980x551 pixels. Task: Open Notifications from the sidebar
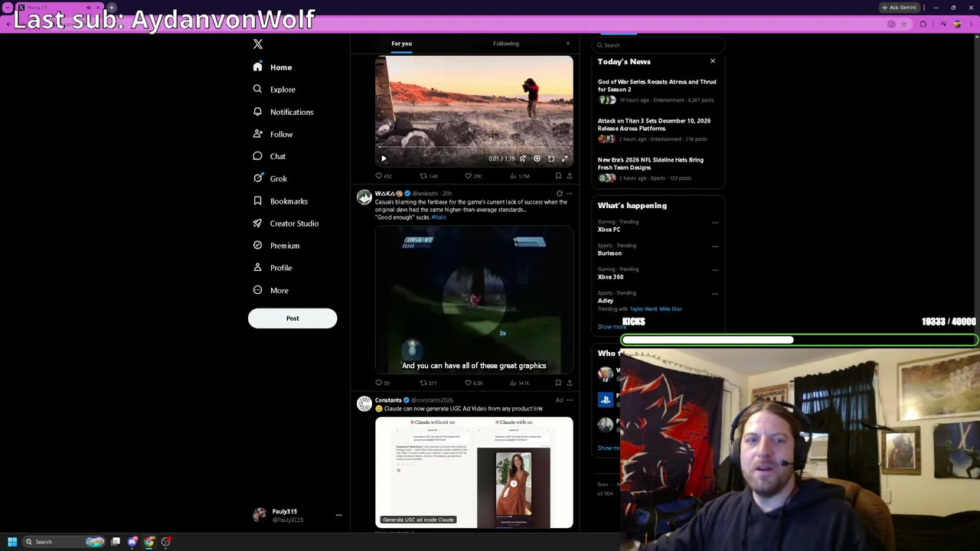coord(283,112)
